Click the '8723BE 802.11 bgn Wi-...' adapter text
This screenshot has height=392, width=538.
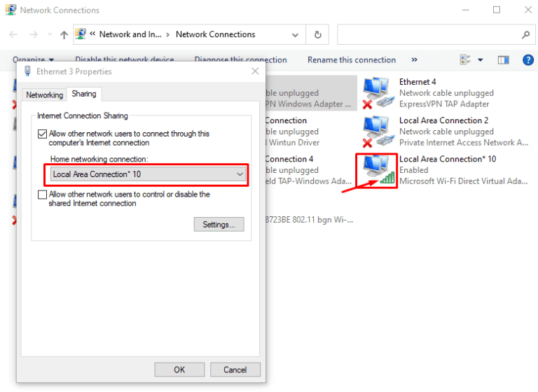309,220
